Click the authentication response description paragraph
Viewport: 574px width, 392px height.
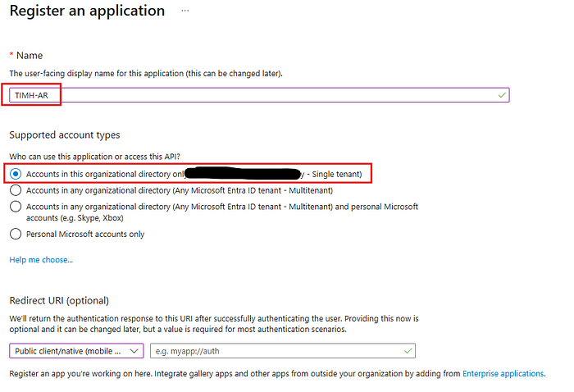(x=213, y=323)
